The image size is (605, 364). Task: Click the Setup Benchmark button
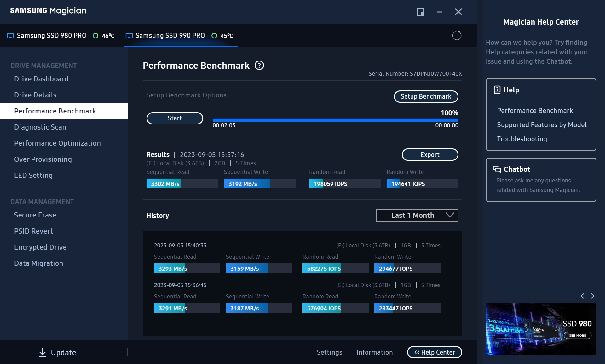pos(426,96)
